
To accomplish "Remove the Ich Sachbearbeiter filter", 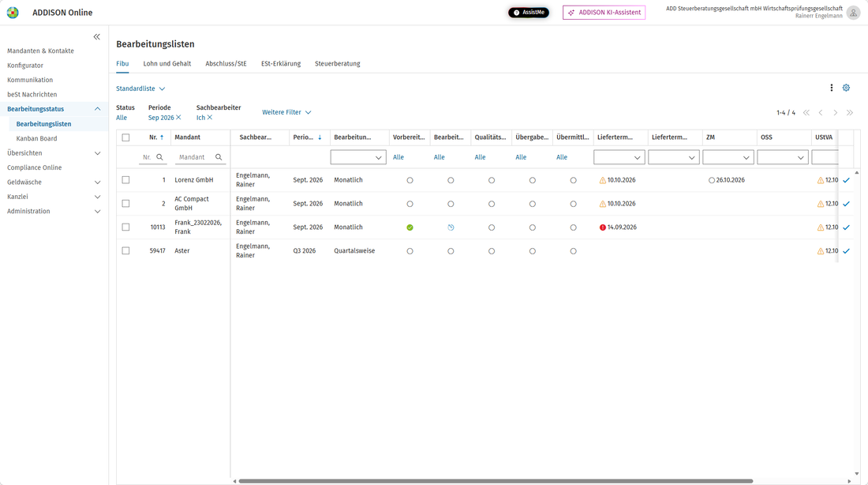I will pyautogui.click(x=210, y=118).
